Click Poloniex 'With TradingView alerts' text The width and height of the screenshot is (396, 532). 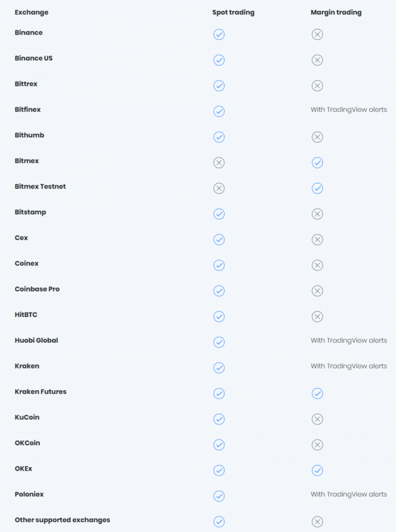pos(349,494)
